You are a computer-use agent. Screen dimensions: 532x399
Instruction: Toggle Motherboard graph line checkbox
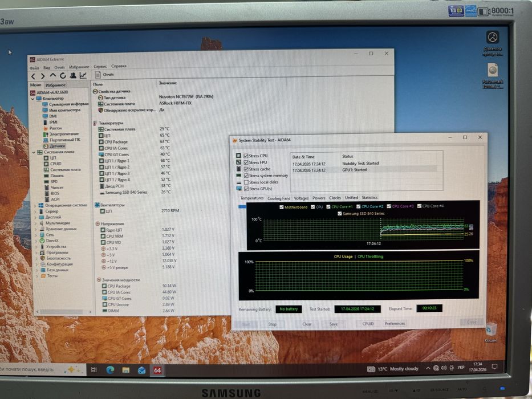pos(281,207)
